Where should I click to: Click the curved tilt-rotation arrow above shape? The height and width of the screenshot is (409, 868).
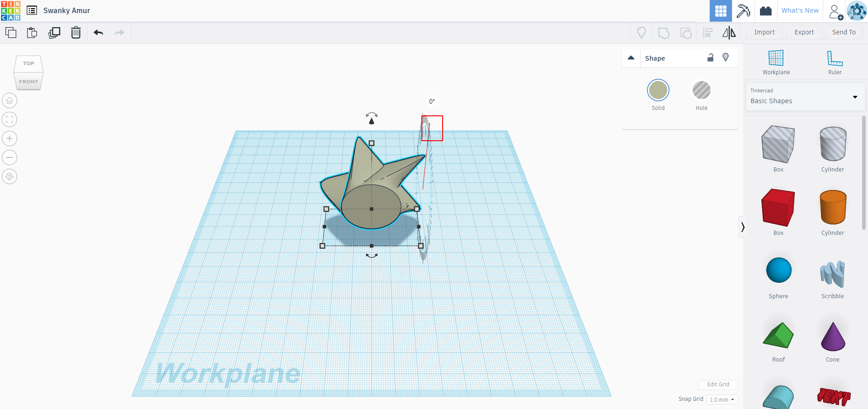click(x=372, y=115)
